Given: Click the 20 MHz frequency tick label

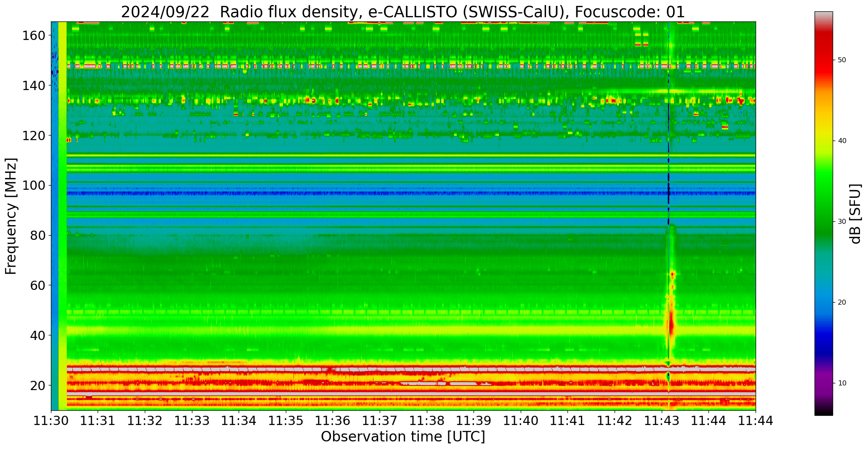Looking at the screenshot, I should pyautogui.click(x=38, y=385).
